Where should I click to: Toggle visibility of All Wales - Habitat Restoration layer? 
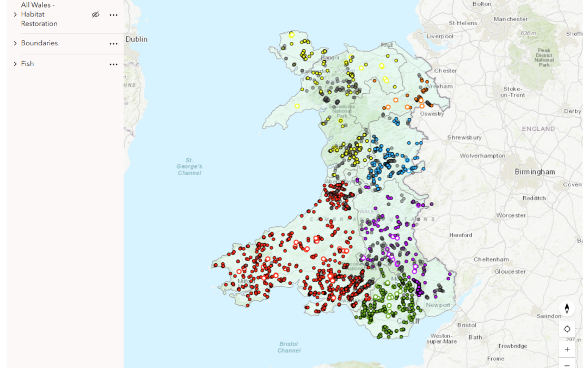tap(96, 15)
